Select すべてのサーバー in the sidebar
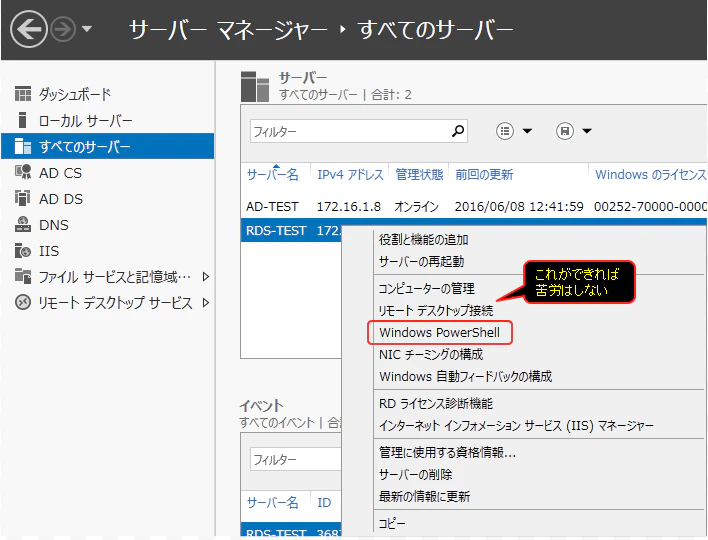 (x=84, y=146)
